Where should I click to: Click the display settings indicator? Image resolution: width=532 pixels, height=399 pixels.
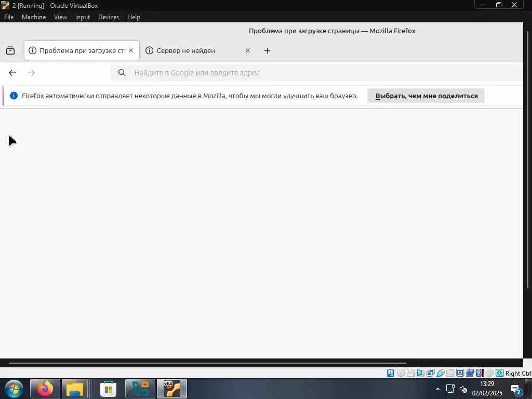(460, 373)
